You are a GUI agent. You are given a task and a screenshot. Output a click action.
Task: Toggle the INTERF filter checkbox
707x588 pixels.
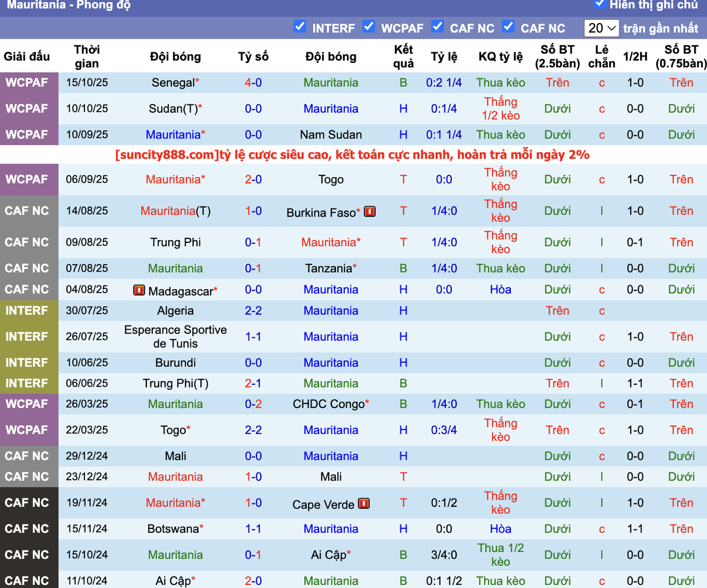click(x=300, y=27)
